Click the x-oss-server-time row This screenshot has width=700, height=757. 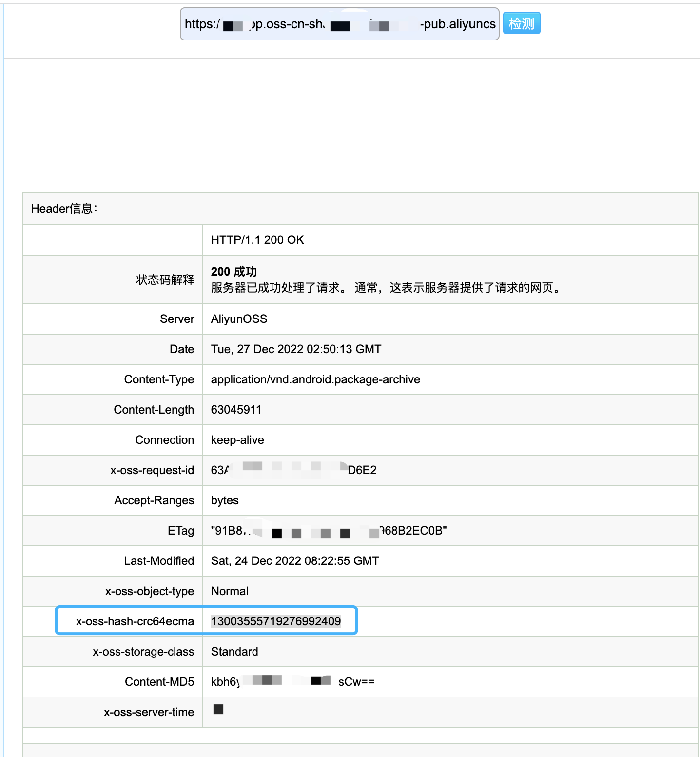(217, 712)
